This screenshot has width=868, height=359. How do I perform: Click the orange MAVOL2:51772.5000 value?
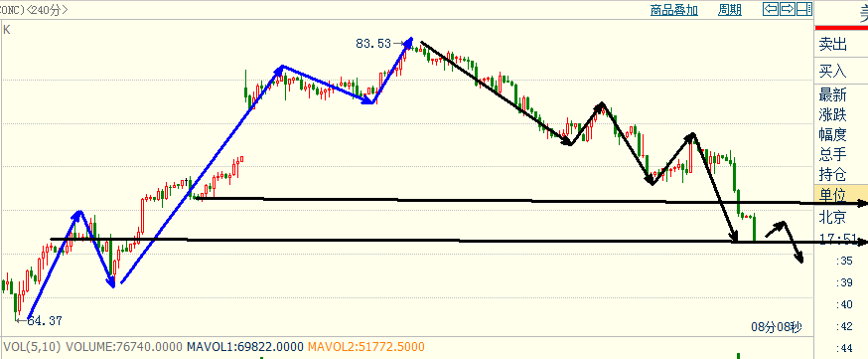coord(365,347)
